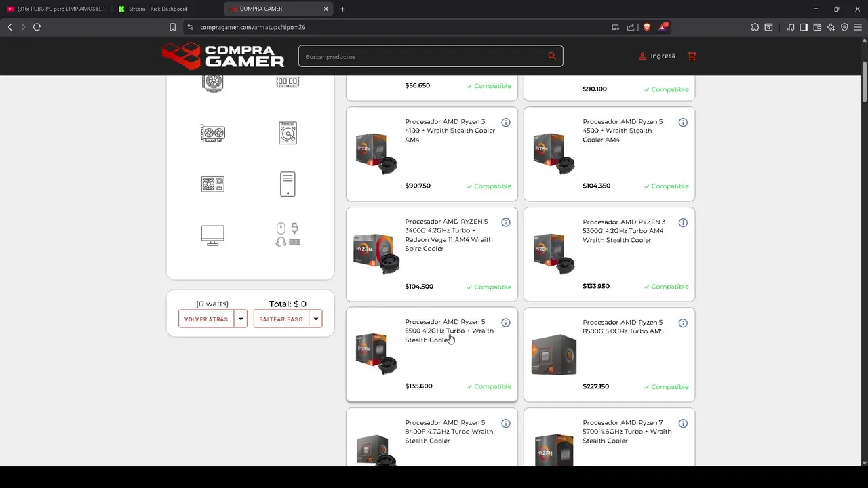This screenshot has height=488, width=868.
Task: Click the Total: $ 0 label
Action: click(288, 304)
